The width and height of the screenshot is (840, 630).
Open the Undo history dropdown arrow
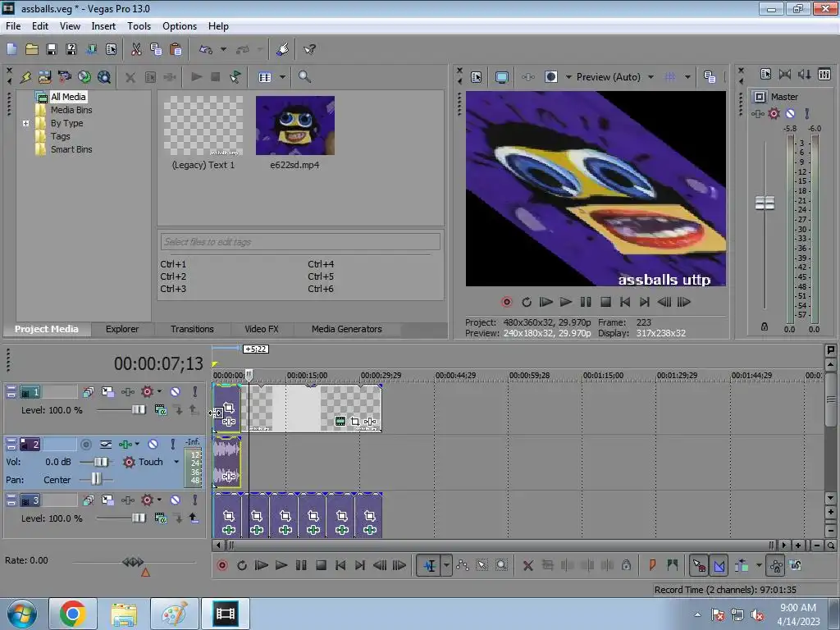[223, 49]
